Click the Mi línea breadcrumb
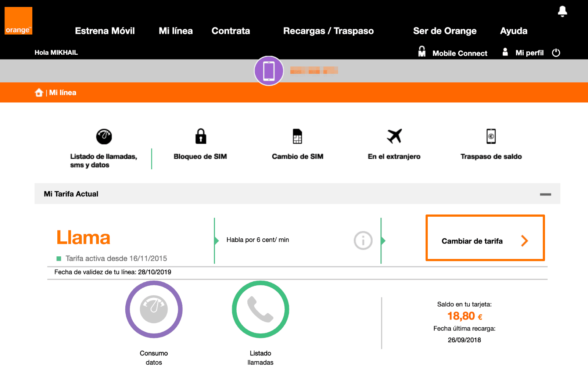The image size is (588, 375). [x=63, y=93]
